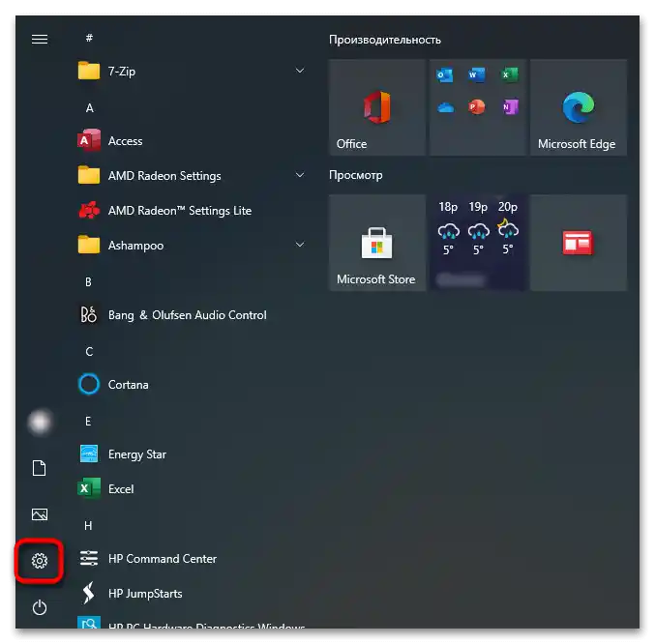The image size is (655, 644).
Task: Open the PowerPoint icon in tile group
Action: (x=477, y=106)
